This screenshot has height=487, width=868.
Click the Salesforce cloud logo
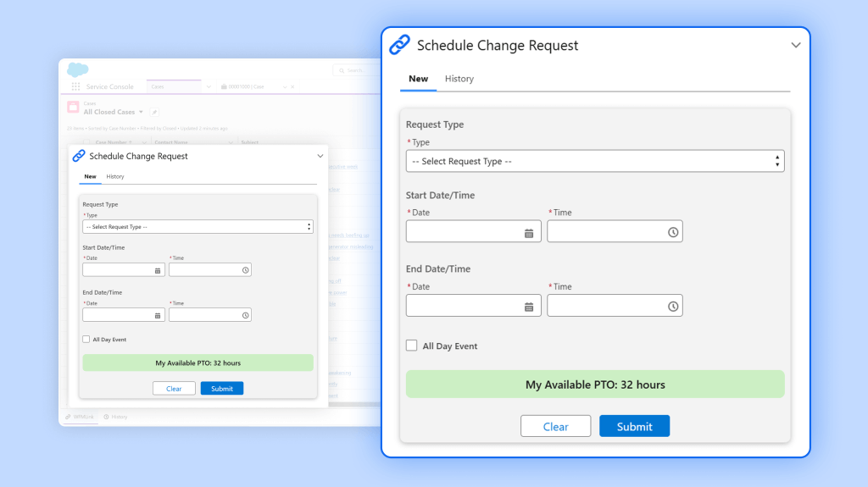[x=77, y=70]
